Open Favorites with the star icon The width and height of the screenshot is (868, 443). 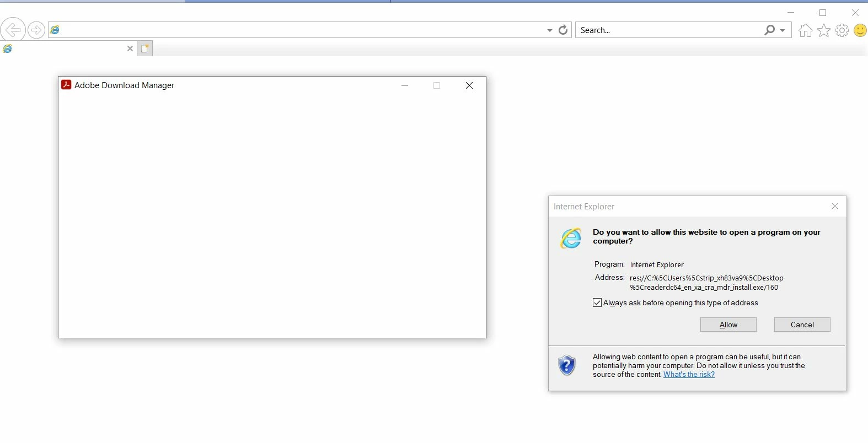[x=824, y=30]
